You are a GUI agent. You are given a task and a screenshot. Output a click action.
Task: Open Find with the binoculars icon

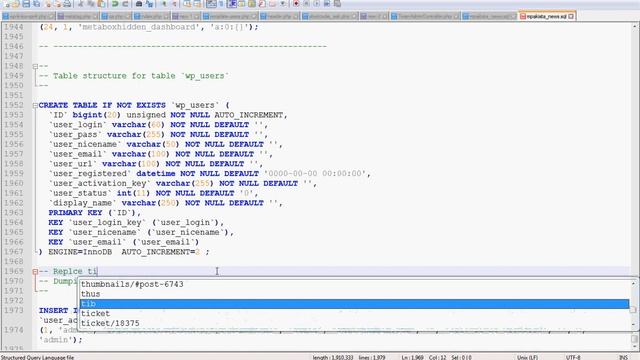click(x=139, y=4)
